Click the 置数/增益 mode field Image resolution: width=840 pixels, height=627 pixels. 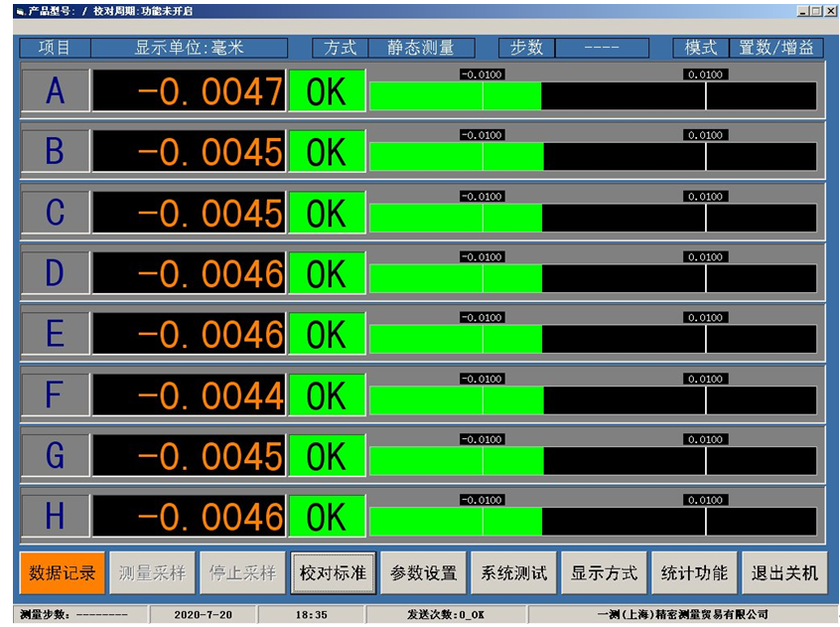tap(776, 48)
